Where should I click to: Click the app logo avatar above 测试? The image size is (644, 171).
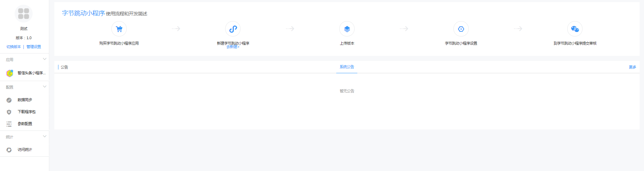24,14
